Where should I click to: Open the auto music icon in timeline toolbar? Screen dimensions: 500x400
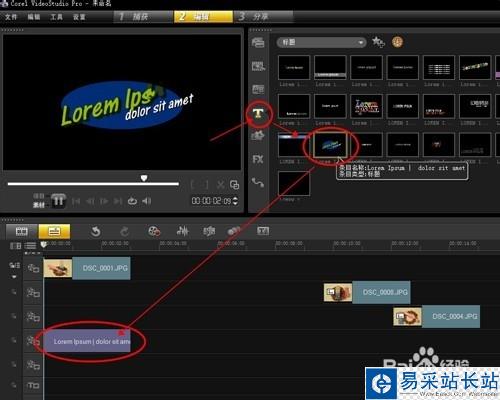[x=209, y=231]
